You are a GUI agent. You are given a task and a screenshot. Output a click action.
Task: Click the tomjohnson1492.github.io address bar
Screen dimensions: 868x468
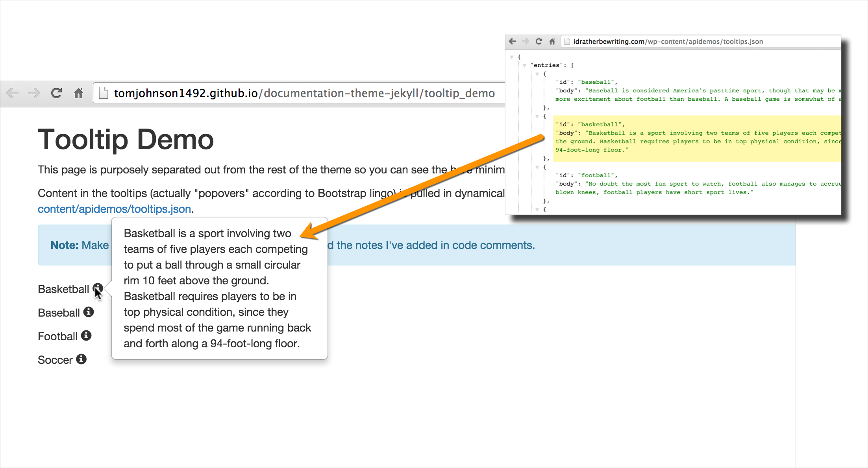(303, 93)
